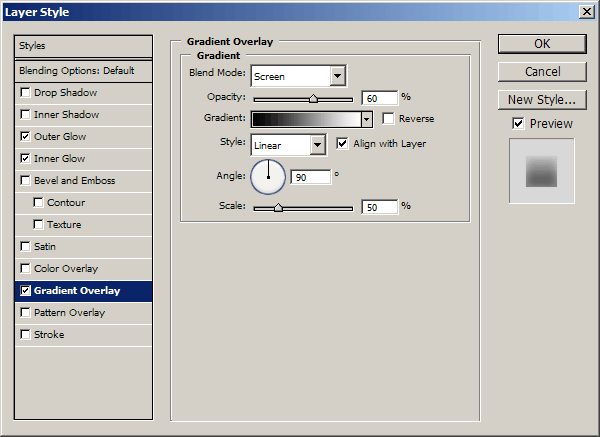
Task: Toggle the Reverse gradient checkbox
Action: coord(389,119)
